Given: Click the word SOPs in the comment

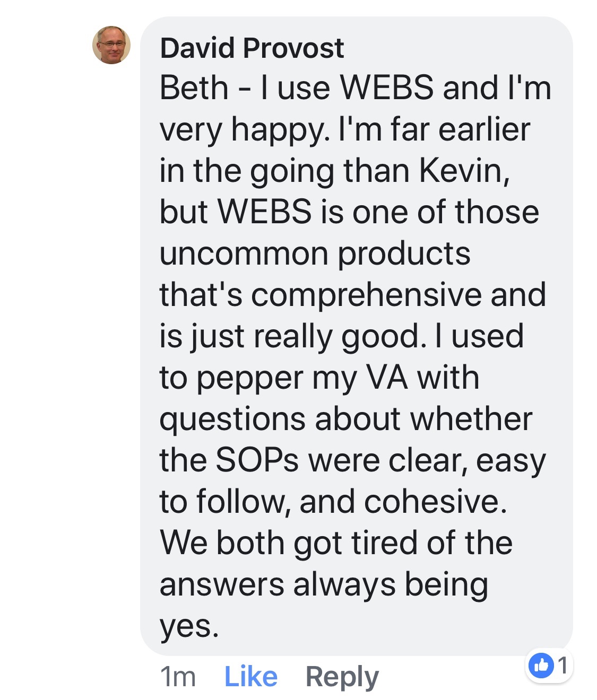Looking at the screenshot, I should 257,460.
